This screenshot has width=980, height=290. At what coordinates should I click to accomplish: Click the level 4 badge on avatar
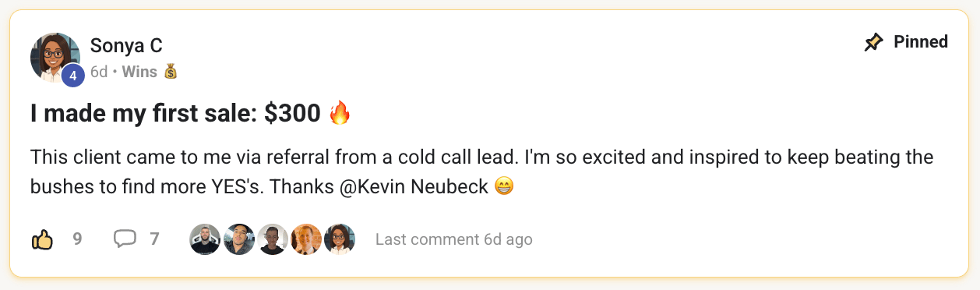(73, 75)
